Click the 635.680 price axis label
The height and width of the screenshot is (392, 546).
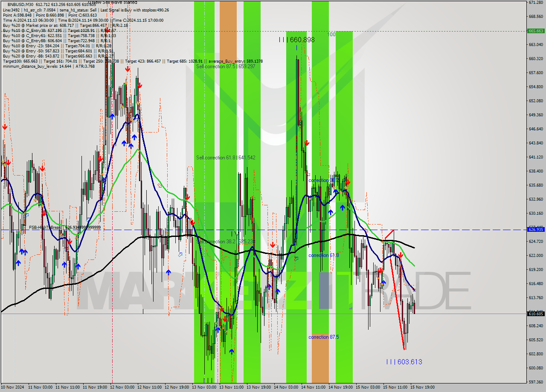536,185
